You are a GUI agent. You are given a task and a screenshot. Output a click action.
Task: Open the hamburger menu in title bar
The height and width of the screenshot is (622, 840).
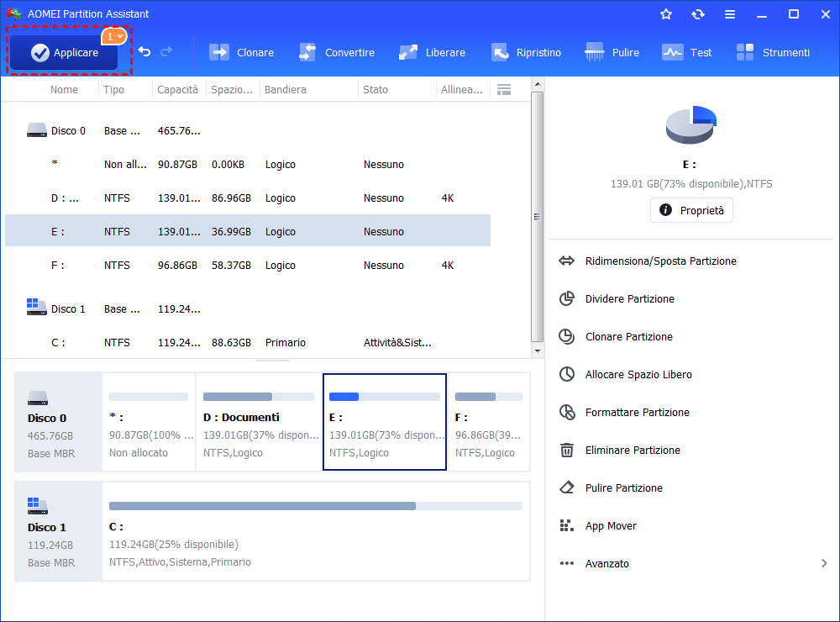pos(730,14)
